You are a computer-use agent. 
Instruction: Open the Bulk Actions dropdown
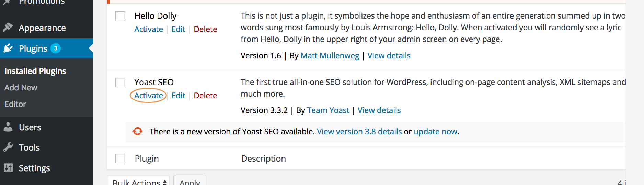click(139, 182)
